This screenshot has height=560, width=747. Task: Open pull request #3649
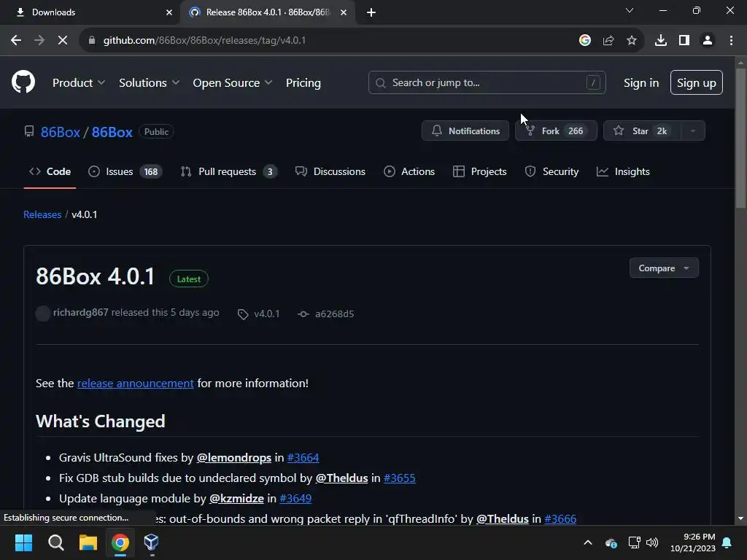tap(295, 499)
